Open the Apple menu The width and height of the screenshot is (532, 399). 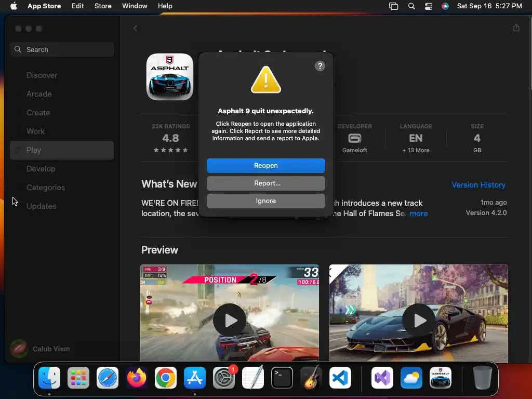[x=14, y=6]
